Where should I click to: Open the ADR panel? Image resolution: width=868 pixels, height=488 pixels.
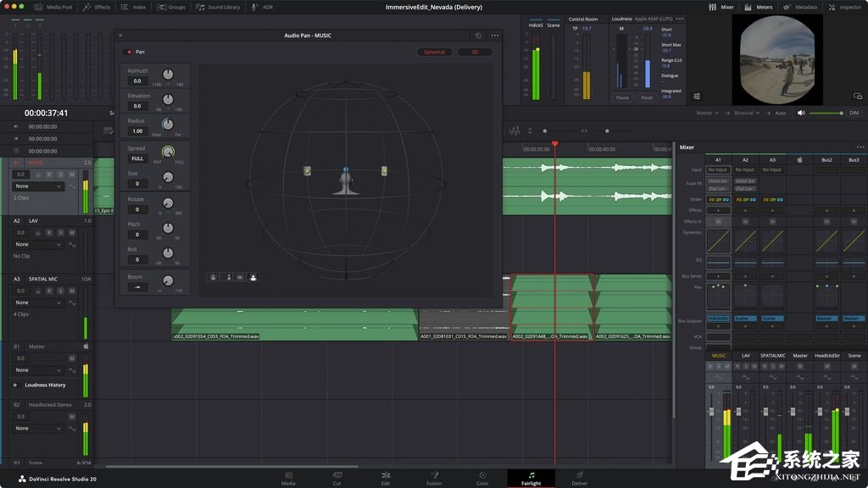pos(263,7)
